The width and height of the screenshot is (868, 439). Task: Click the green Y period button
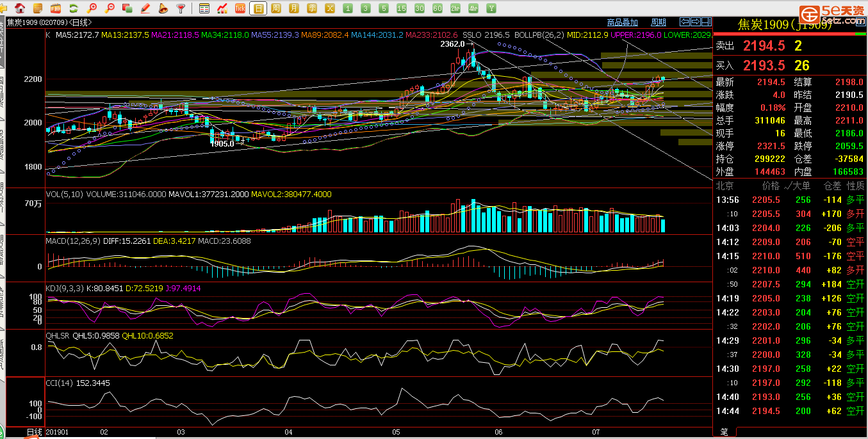(x=491, y=8)
